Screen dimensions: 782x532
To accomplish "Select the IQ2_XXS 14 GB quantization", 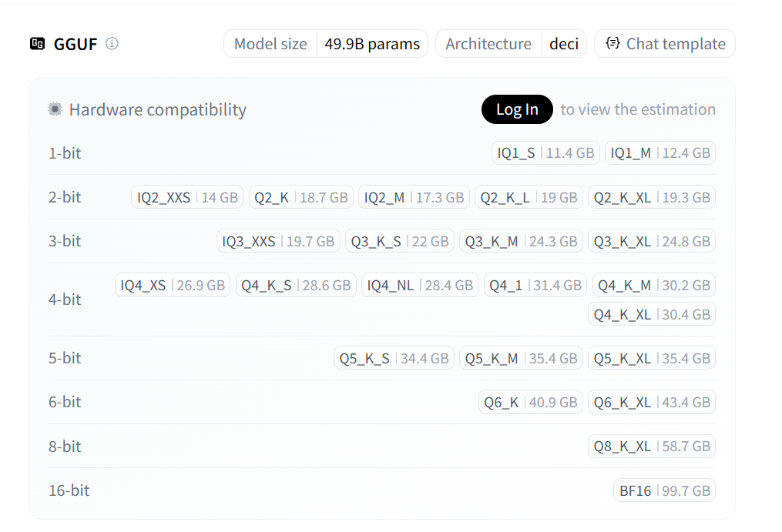I will click(187, 198).
